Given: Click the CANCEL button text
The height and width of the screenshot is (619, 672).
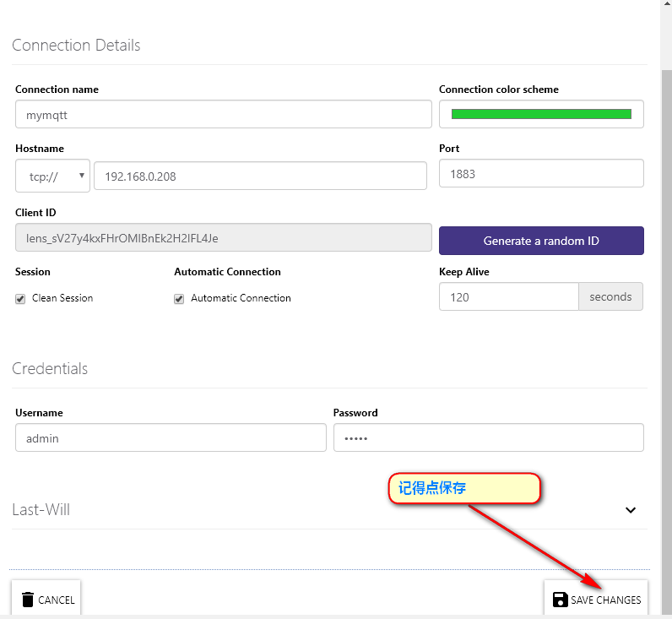Looking at the screenshot, I should click(x=57, y=600).
